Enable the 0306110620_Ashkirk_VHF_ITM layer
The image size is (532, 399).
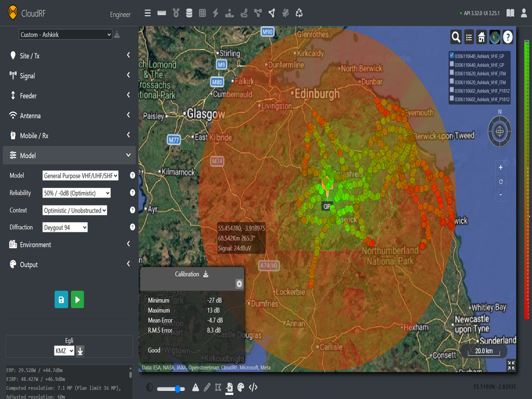point(451,73)
